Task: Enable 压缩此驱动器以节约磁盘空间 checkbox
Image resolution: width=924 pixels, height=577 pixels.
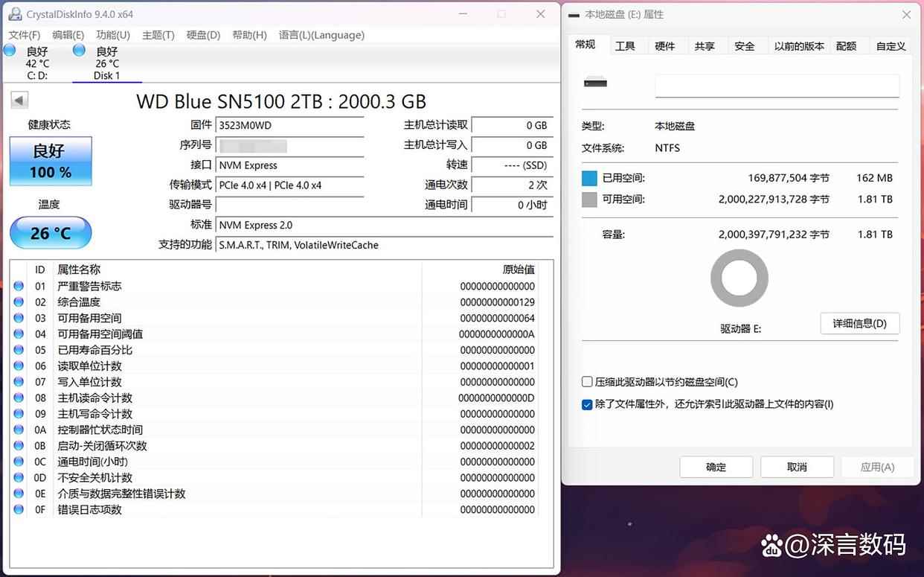Action: (587, 382)
